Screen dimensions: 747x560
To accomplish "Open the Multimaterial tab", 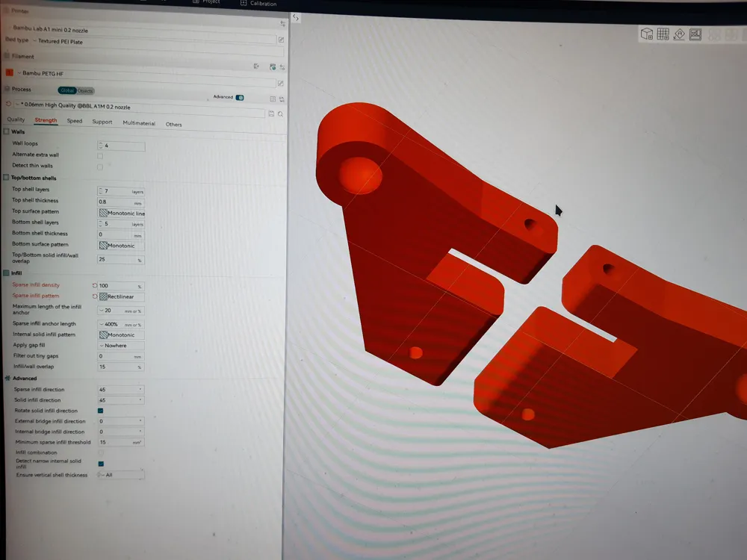I will click(x=139, y=123).
